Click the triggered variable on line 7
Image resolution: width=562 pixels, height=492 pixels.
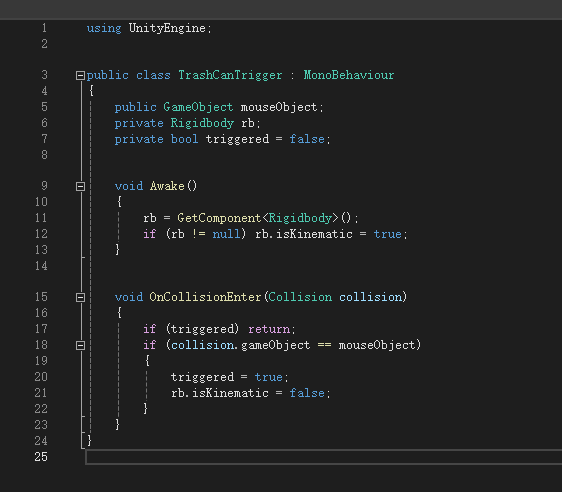(x=237, y=139)
